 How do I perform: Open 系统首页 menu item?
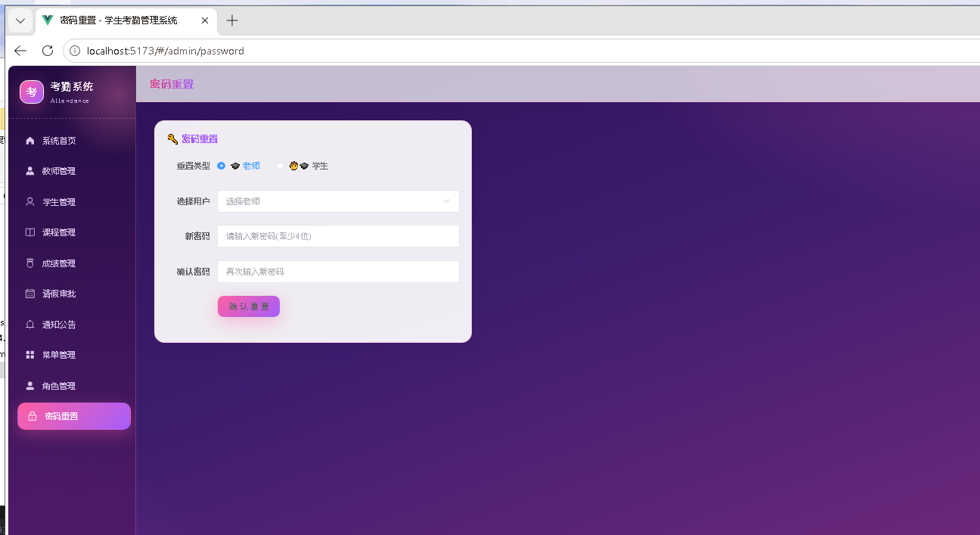click(73, 141)
